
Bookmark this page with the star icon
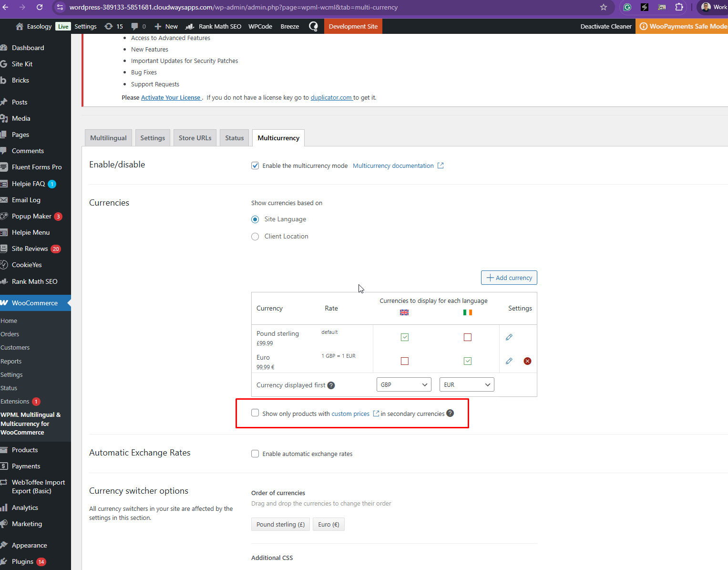click(x=604, y=7)
